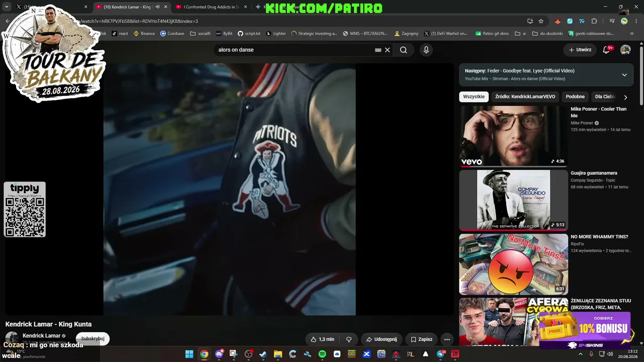
Task: Open YouTube notifications bell
Action: [606, 50]
